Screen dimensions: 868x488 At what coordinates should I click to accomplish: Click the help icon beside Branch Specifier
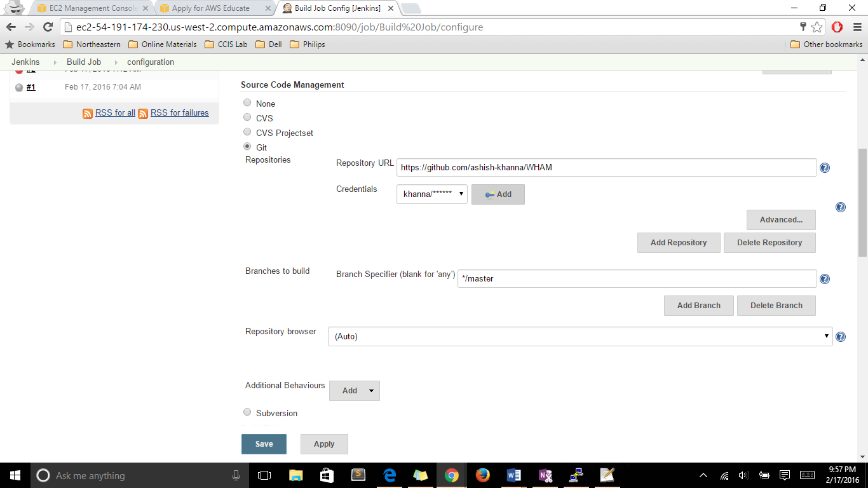coord(825,279)
